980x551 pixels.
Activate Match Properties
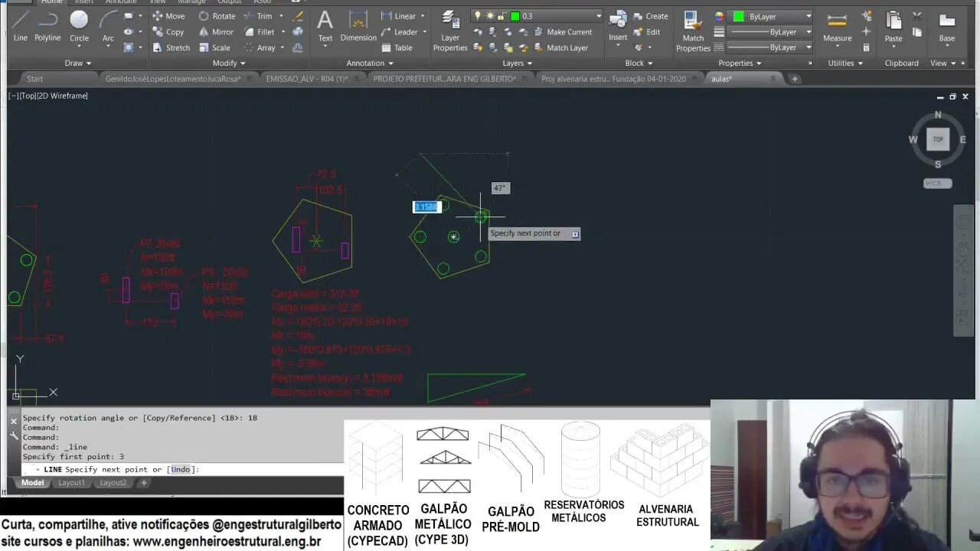pyautogui.click(x=693, y=31)
